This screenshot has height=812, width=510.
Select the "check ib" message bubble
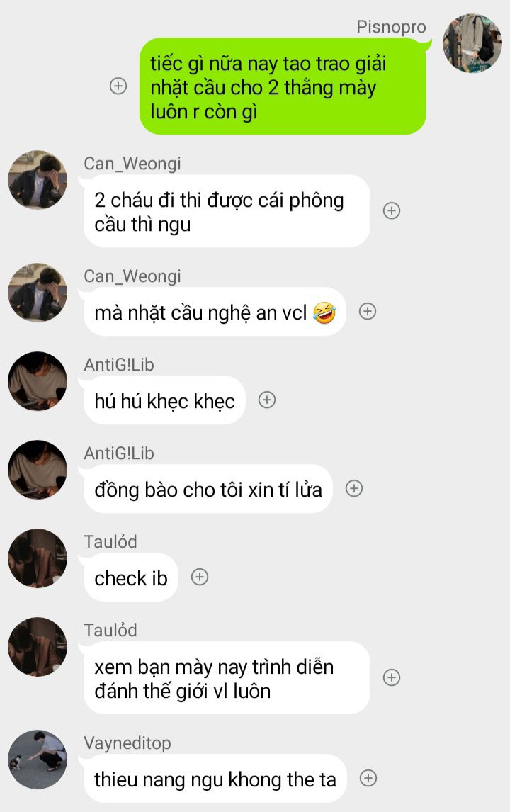[x=131, y=577]
